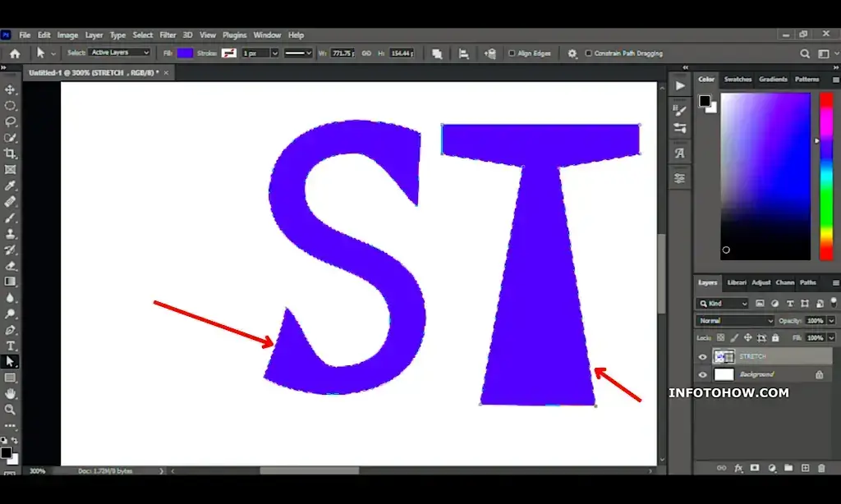Hide the STRETCH layer
This screenshot has height=504, width=841.
click(703, 356)
